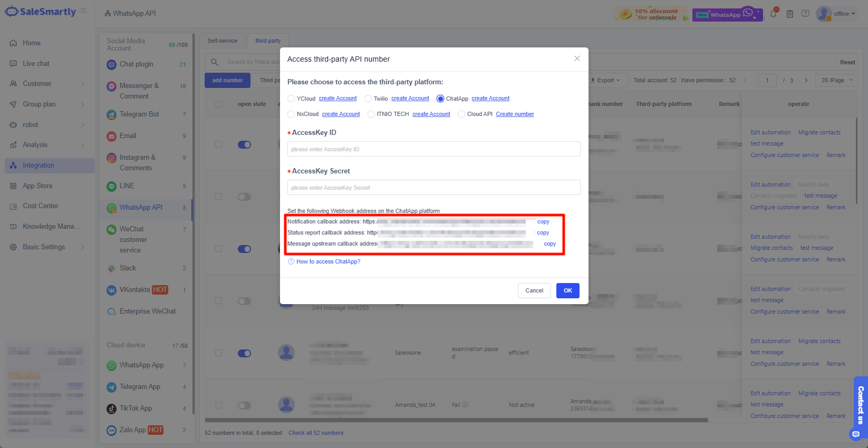Select the YCloud radio button
The height and width of the screenshot is (448, 868).
coord(291,99)
